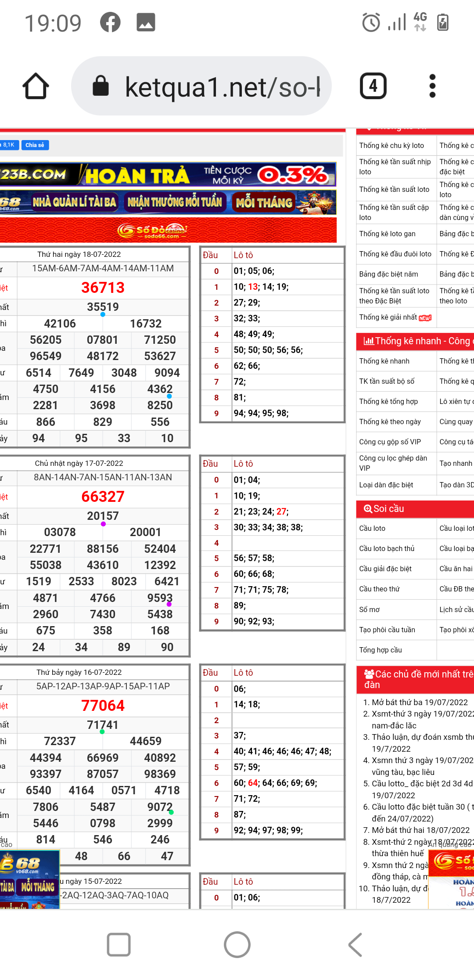
Task: Select special prize 77064 on 16-07-2022
Action: click(103, 706)
